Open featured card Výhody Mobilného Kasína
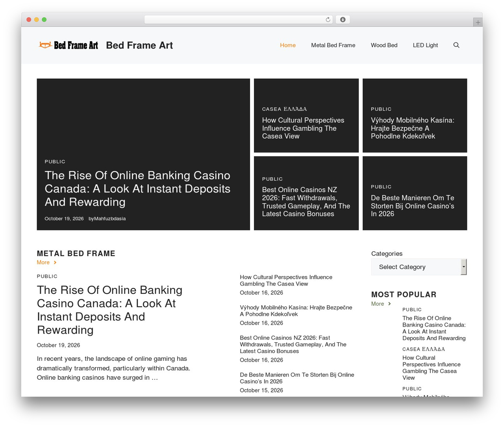 (x=413, y=128)
